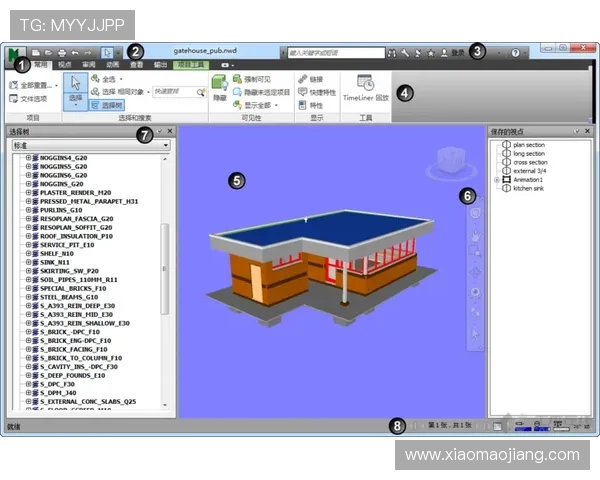Click the large Select arrow tool in the ribbon
The height and width of the screenshot is (480, 600).
pos(76,87)
